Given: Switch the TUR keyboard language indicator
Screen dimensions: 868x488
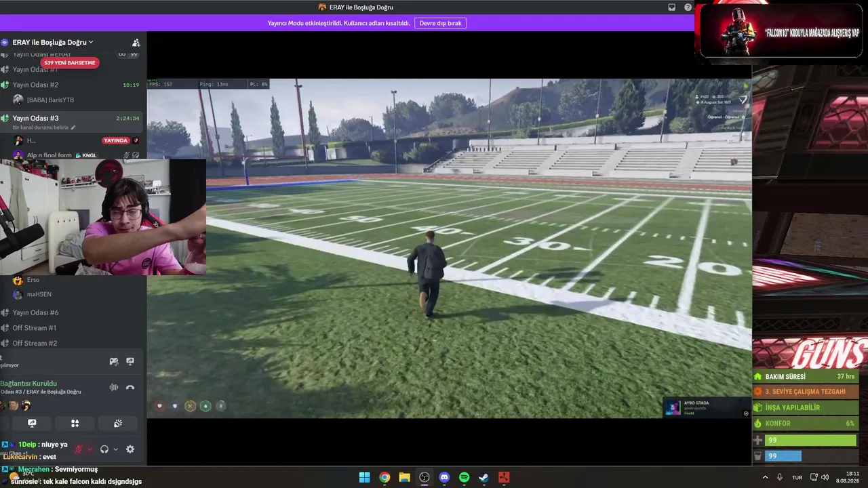Looking at the screenshot, I should click(797, 477).
